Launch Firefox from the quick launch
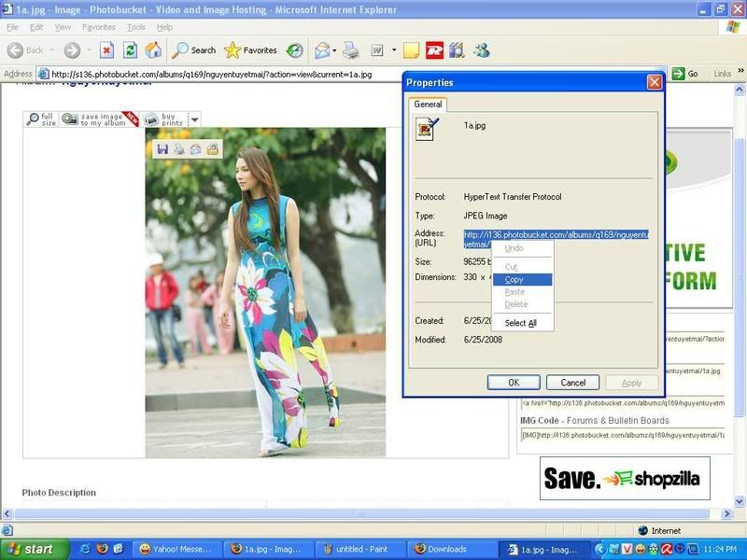Viewport: 747px width, 560px height. click(x=102, y=549)
